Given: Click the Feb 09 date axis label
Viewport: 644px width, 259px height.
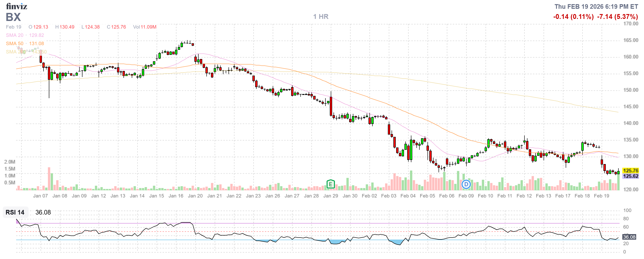Looking at the screenshot, I should coord(466,196).
